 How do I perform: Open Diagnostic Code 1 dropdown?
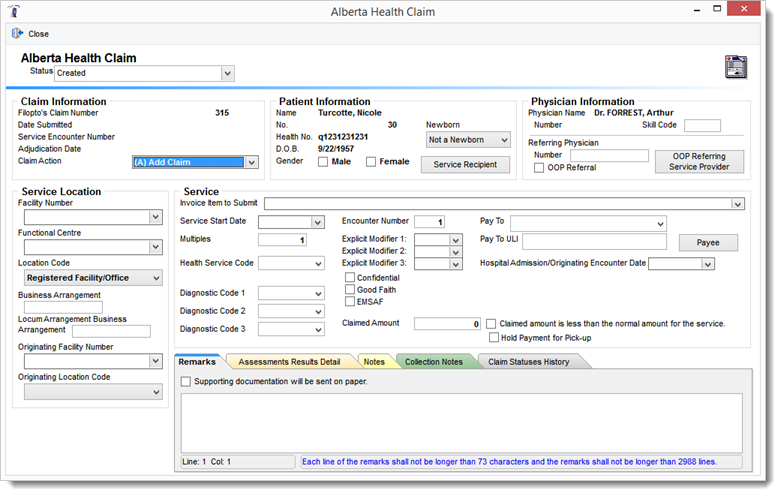[318, 294]
